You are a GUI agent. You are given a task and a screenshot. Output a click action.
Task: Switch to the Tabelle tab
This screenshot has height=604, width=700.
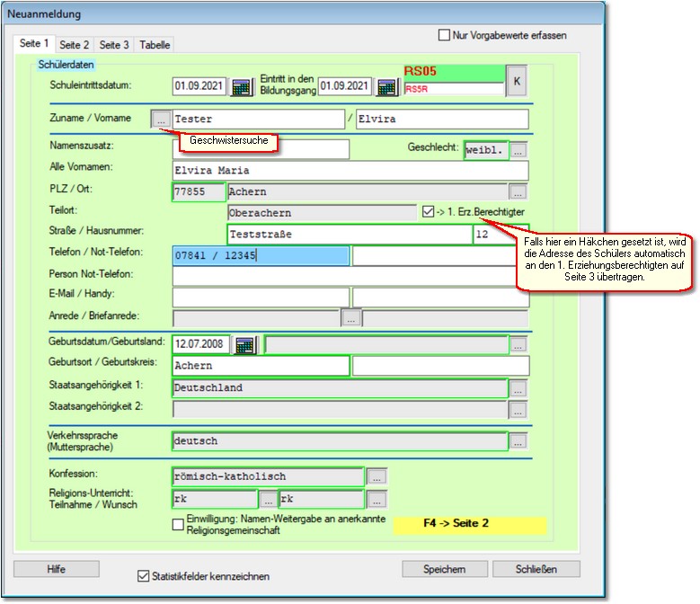point(154,44)
